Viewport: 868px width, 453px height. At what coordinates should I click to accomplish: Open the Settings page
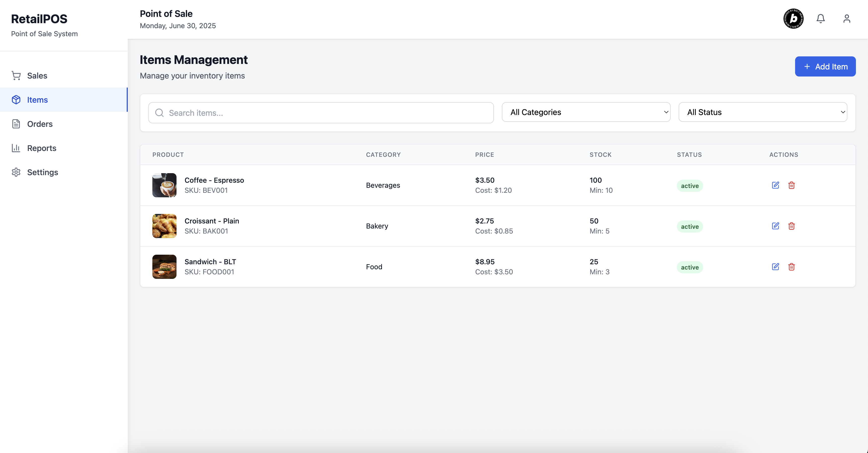click(42, 172)
